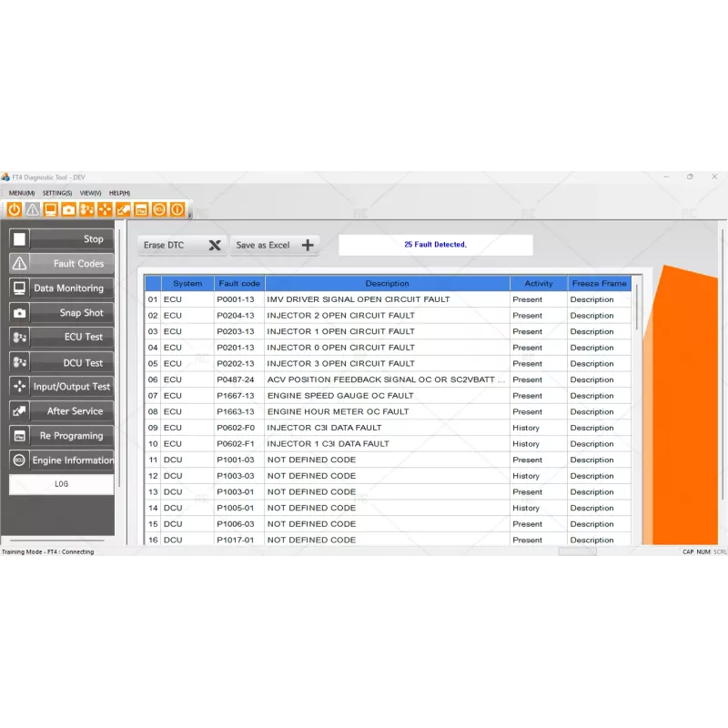Open Data Monitoring using the monitor toolbar icon

tap(50, 209)
